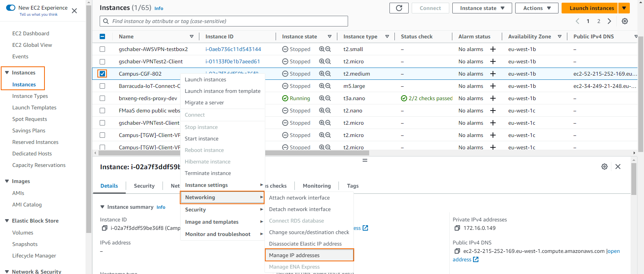Open Launch Templates in sidebar
Screen dimensions: 644x274
(x=34, y=107)
